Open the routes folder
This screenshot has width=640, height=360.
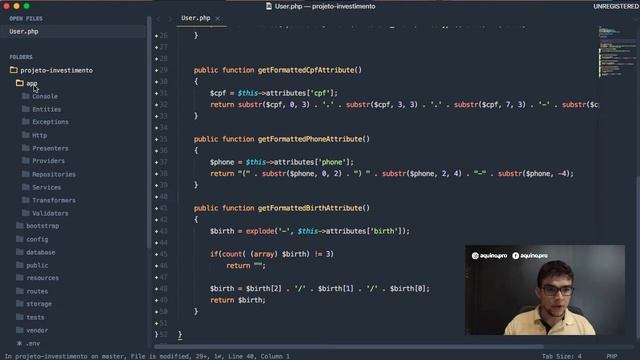[37, 291]
